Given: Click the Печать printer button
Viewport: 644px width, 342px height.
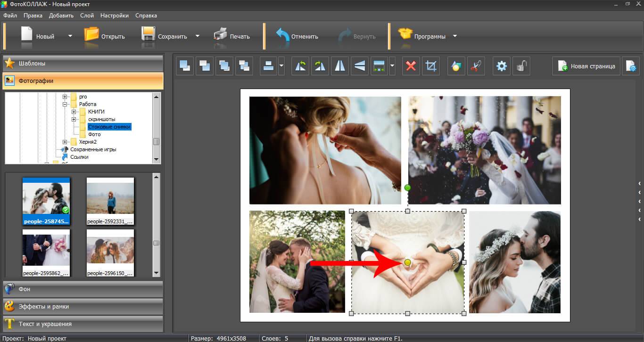Looking at the screenshot, I should pos(231,36).
